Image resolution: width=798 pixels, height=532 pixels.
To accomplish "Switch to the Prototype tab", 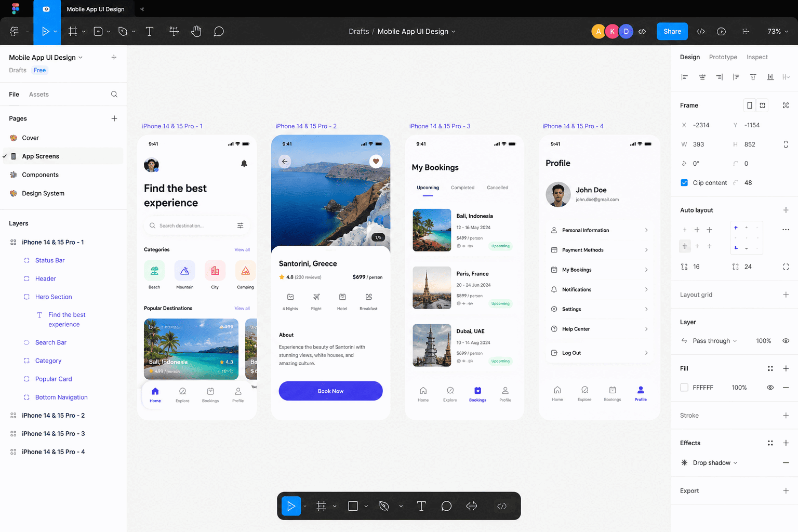I will (x=723, y=57).
